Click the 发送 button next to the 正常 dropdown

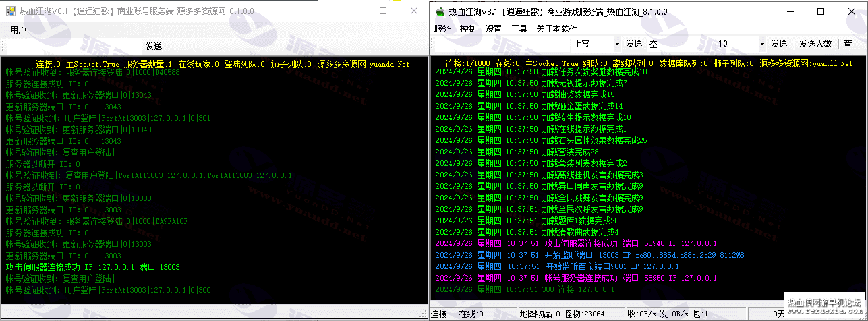[633, 44]
